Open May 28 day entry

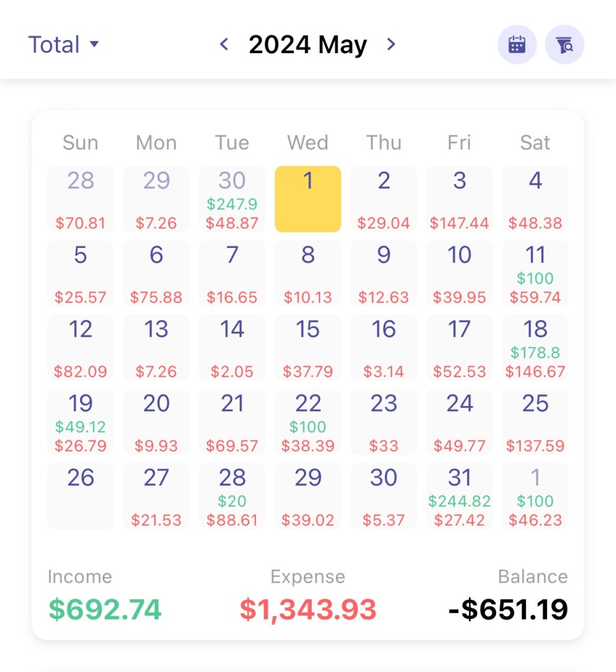[232, 497]
